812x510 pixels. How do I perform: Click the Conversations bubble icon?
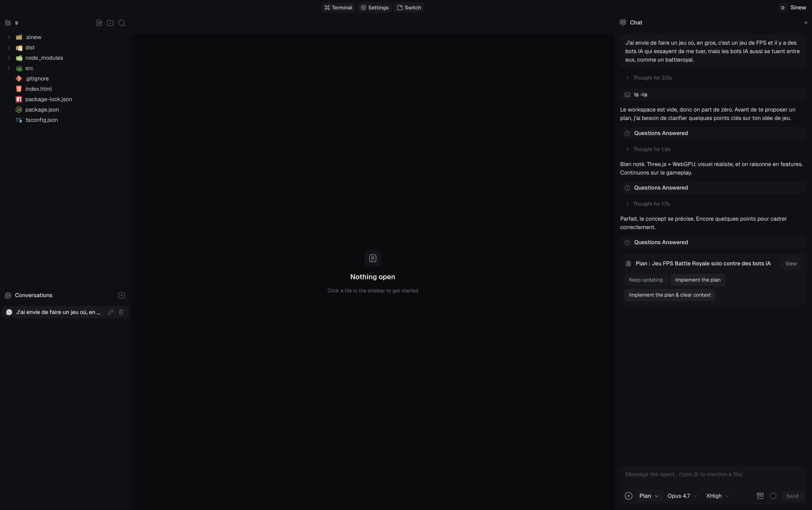pos(8,295)
